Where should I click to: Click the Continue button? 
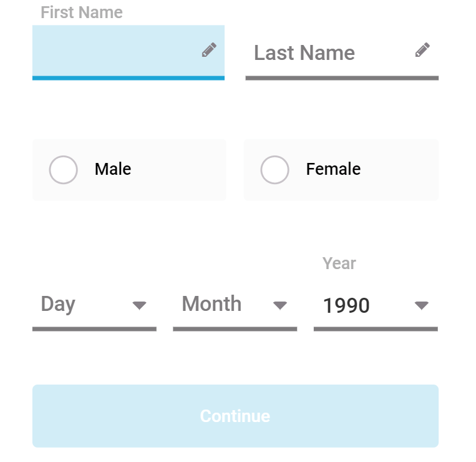coord(236,416)
